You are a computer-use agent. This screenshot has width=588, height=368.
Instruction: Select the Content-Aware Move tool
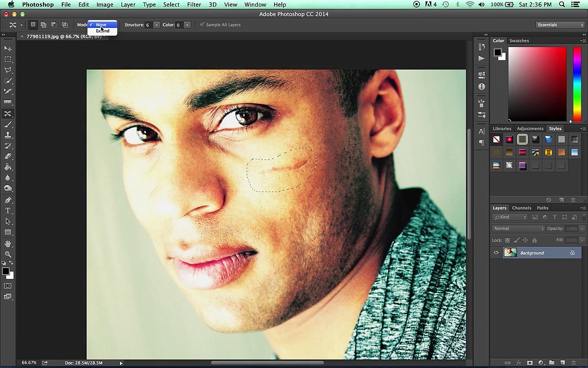[x=8, y=113]
